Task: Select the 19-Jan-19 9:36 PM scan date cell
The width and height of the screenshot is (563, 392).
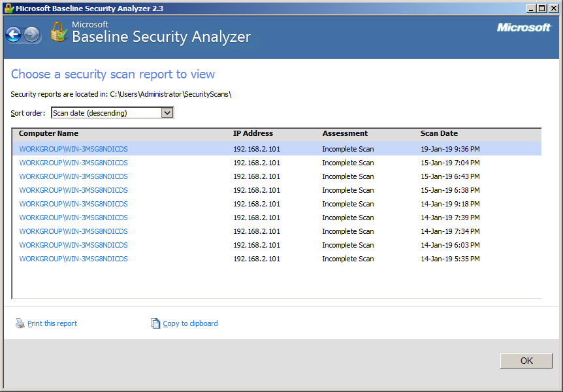Action: [x=450, y=149]
